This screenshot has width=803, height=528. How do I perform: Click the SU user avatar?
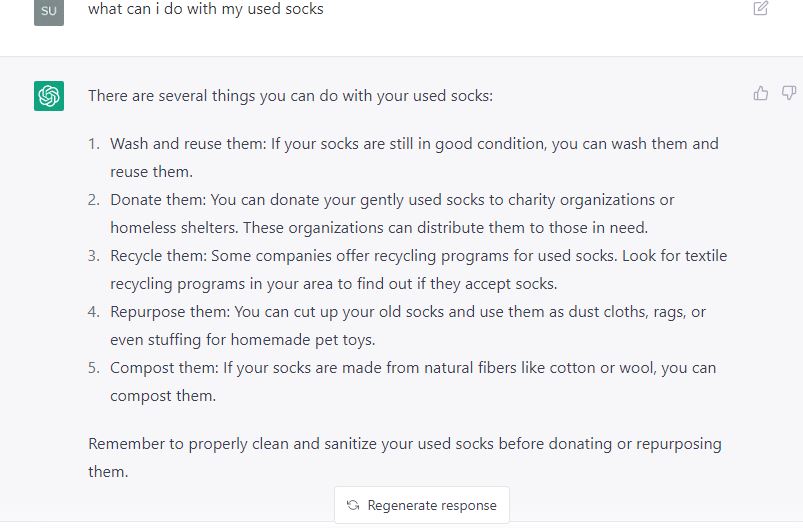point(49,11)
